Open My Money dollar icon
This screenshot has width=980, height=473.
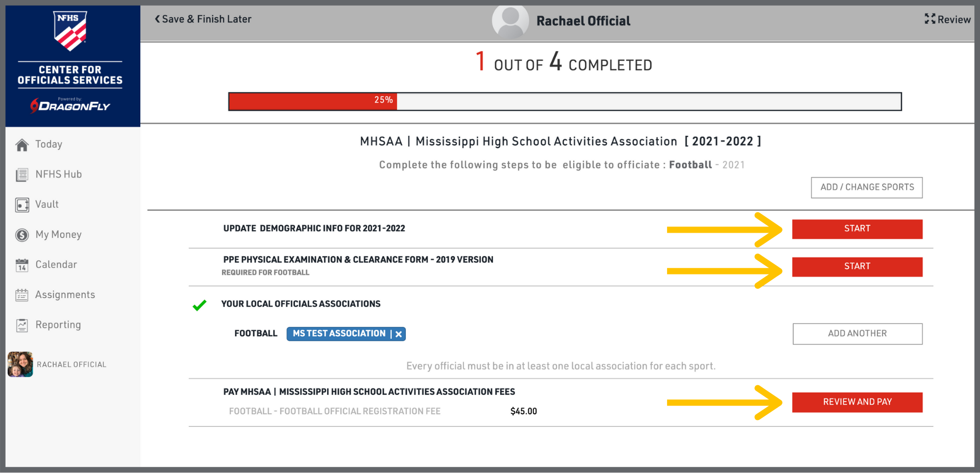pos(22,235)
